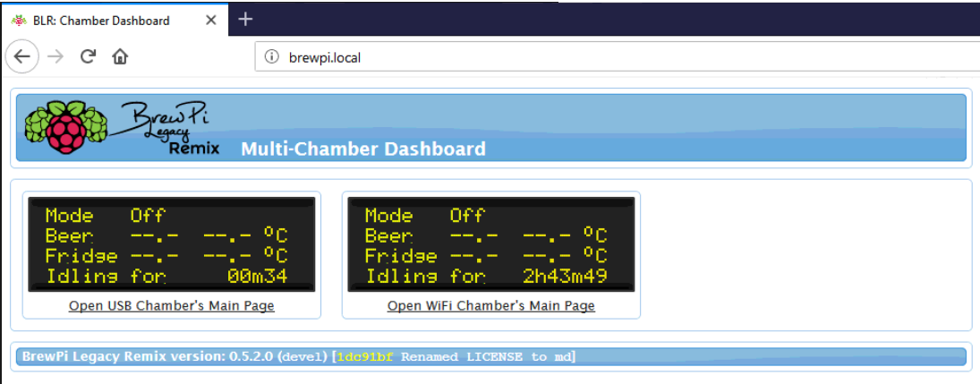Click the version text 0.5.2.0
This screenshot has width=980, height=384.
(251, 356)
